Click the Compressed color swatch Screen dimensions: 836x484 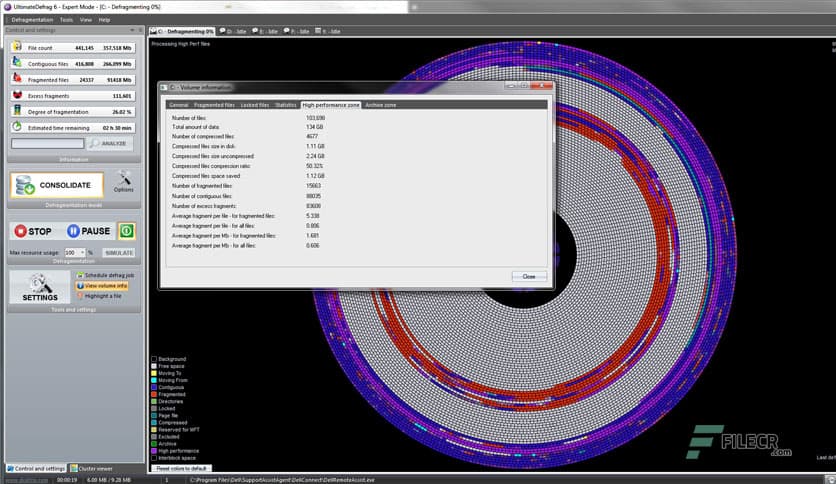pos(154,423)
